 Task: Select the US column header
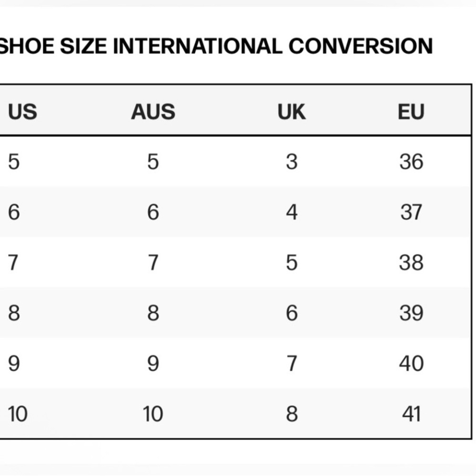point(22,112)
